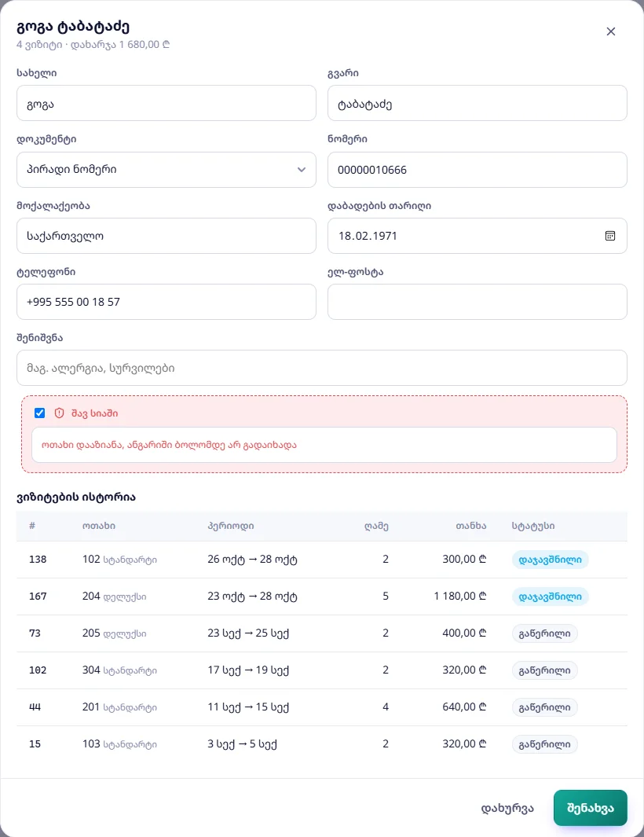Edit the ტელეფონი number field
Image resolution: width=644 pixels, height=837 pixels.
click(166, 302)
